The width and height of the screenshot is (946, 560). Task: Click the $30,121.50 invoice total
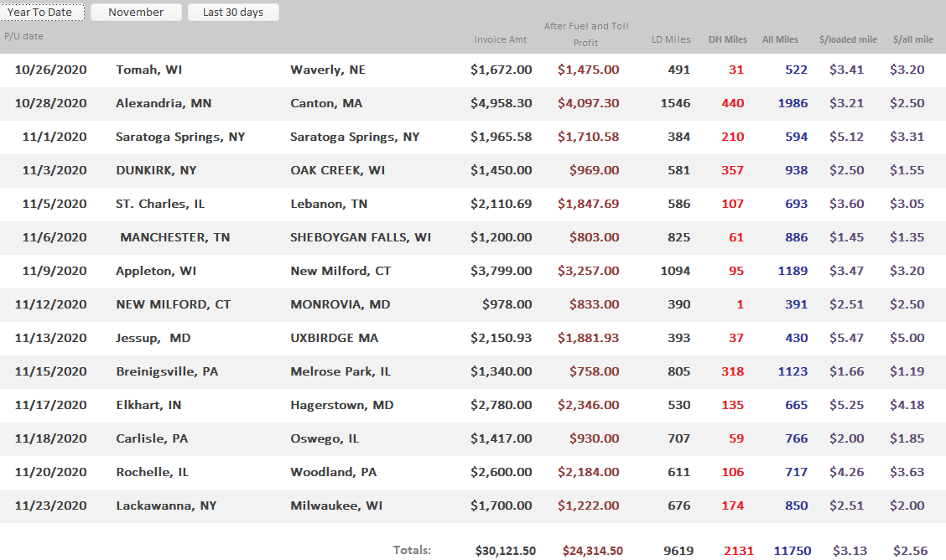pos(506,551)
